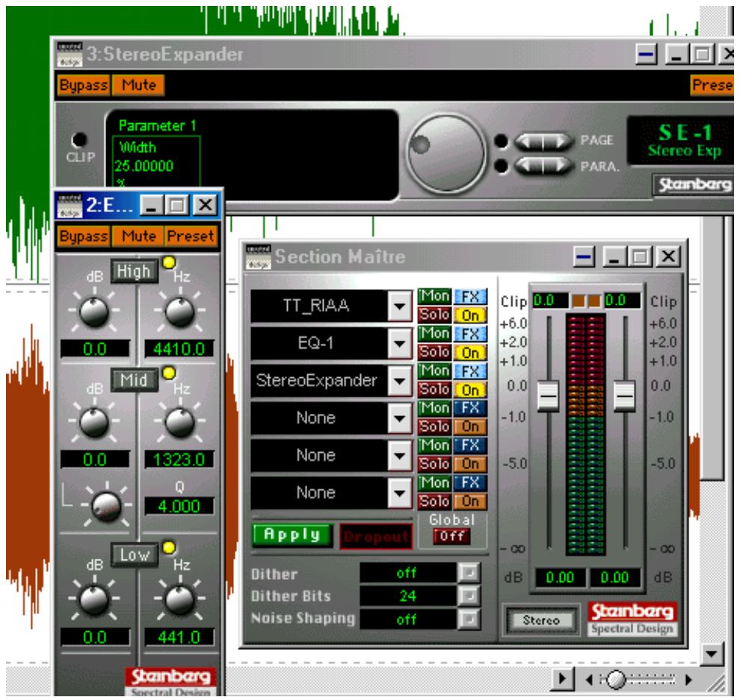Click the PAGE left-right arrow selector

click(x=543, y=140)
